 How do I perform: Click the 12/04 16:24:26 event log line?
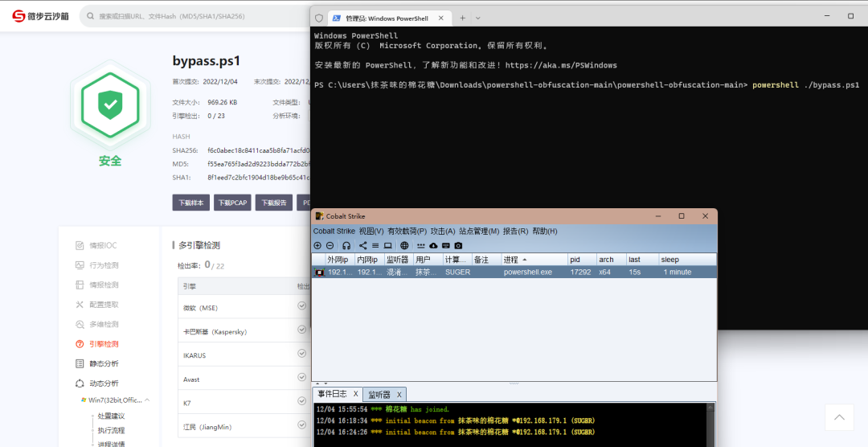pos(456,432)
